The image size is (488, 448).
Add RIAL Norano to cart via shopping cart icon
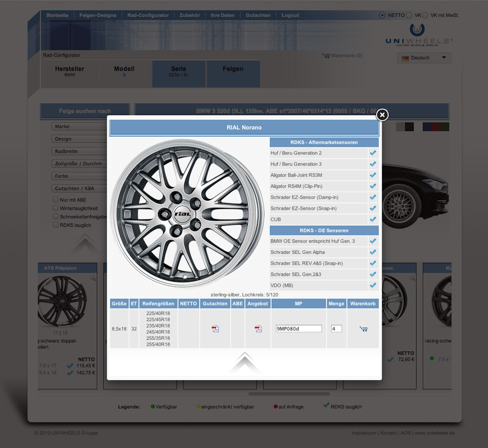coord(363,328)
